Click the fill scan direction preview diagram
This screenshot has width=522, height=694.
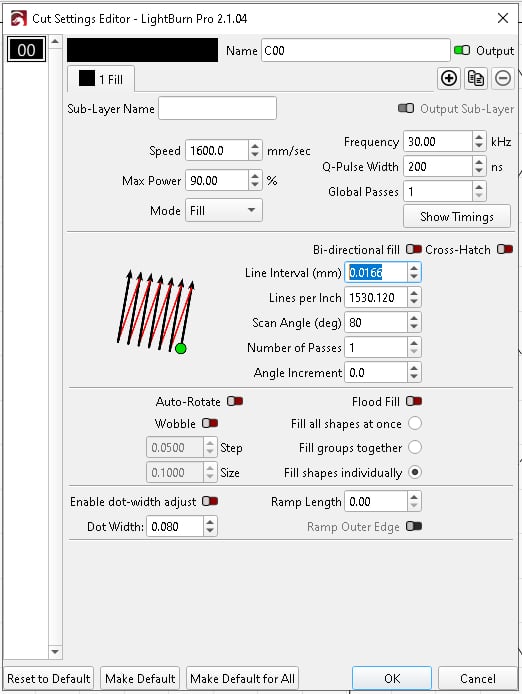click(156, 311)
